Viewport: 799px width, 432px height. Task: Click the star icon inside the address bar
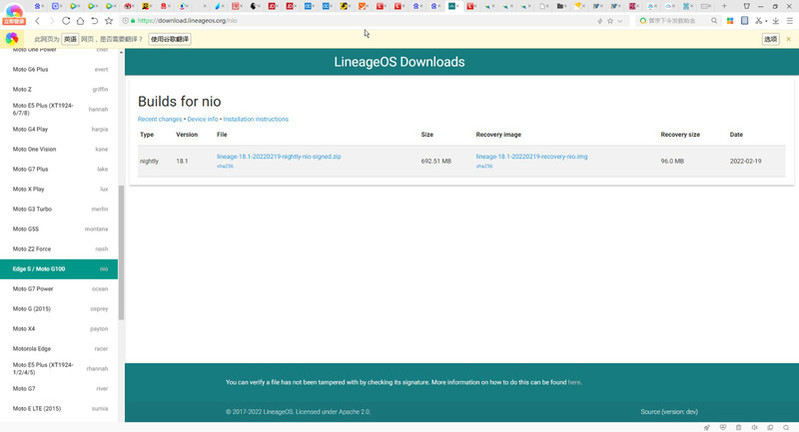tap(610, 21)
